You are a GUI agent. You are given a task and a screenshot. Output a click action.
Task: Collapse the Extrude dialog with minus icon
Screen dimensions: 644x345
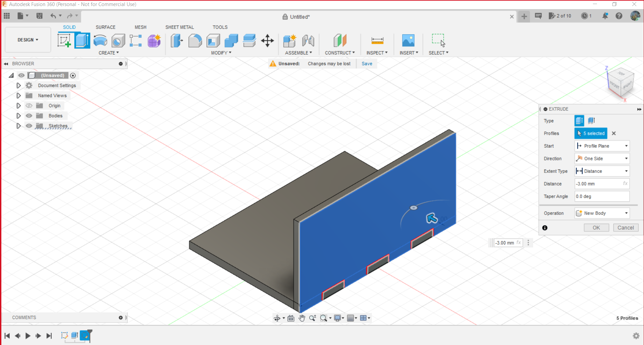click(546, 109)
